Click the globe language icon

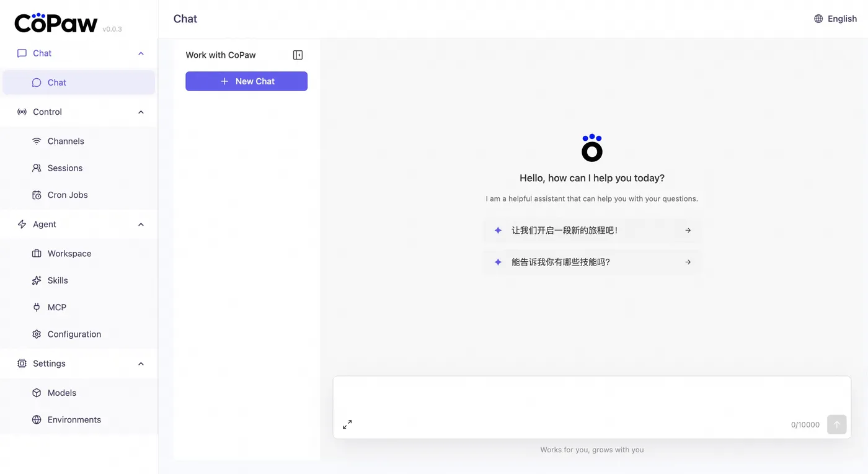818,19
